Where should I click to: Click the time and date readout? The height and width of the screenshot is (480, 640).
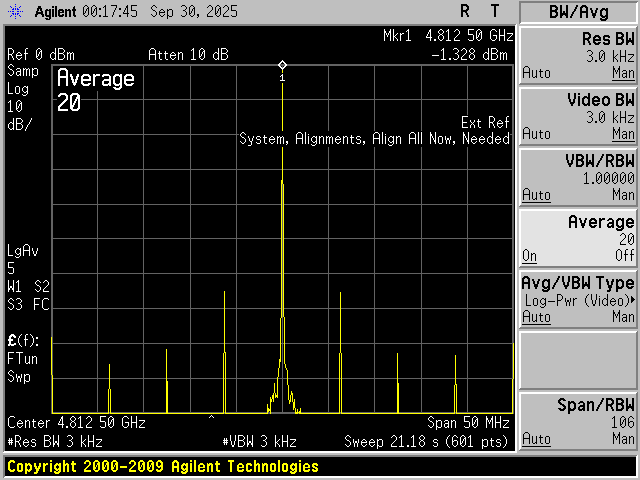click(160, 11)
